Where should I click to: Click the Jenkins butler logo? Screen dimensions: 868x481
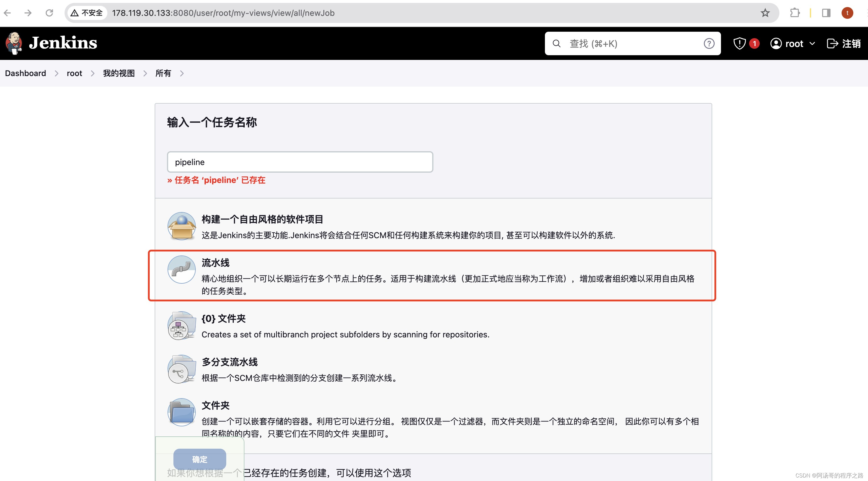pyautogui.click(x=14, y=43)
